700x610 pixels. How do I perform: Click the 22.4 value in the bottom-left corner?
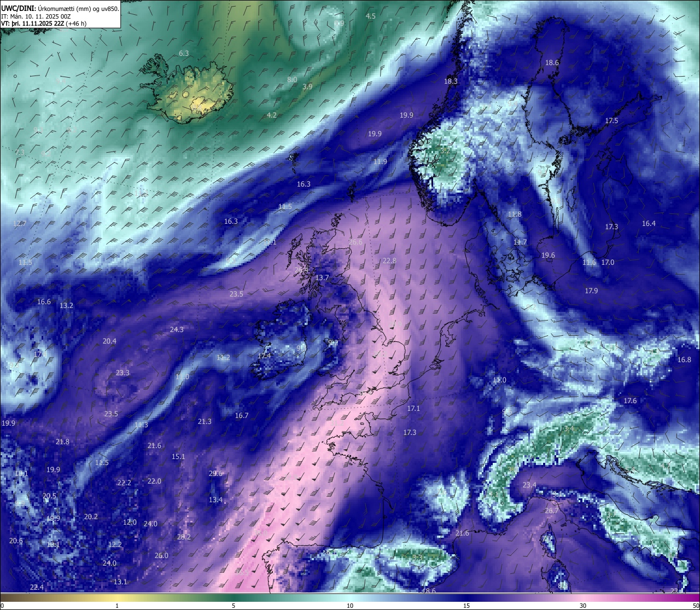point(37,587)
